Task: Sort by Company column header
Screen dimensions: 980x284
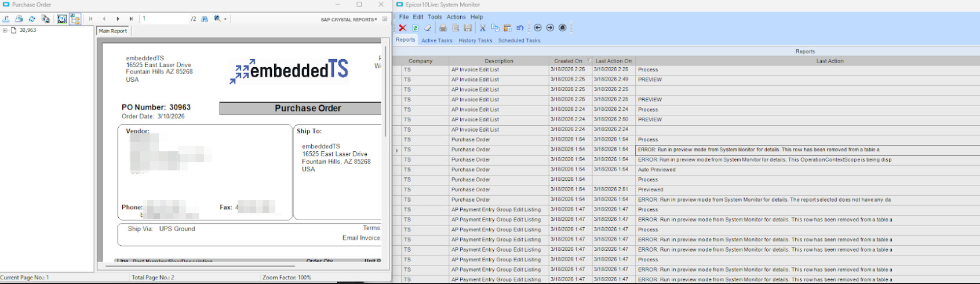Action: click(x=420, y=61)
